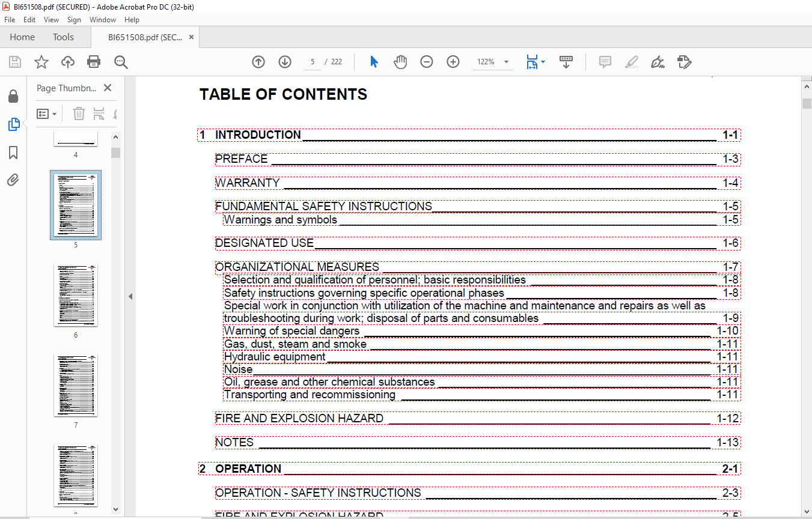
Task: Select the Highlight text tool
Action: point(631,62)
